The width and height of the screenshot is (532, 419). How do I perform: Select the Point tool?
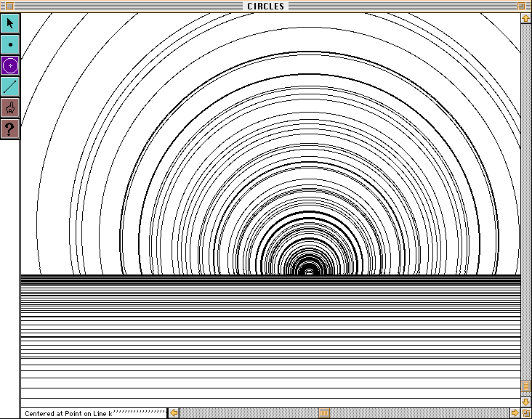tap(10, 44)
